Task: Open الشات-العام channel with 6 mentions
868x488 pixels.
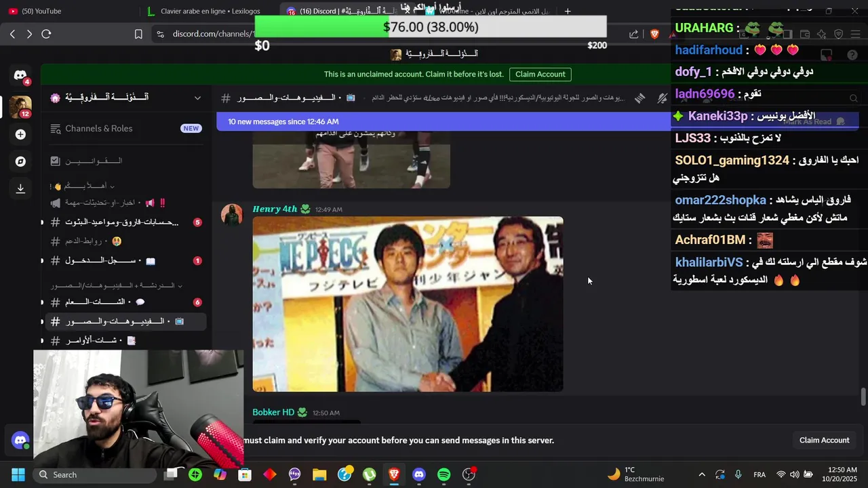Action: coord(125,302)
